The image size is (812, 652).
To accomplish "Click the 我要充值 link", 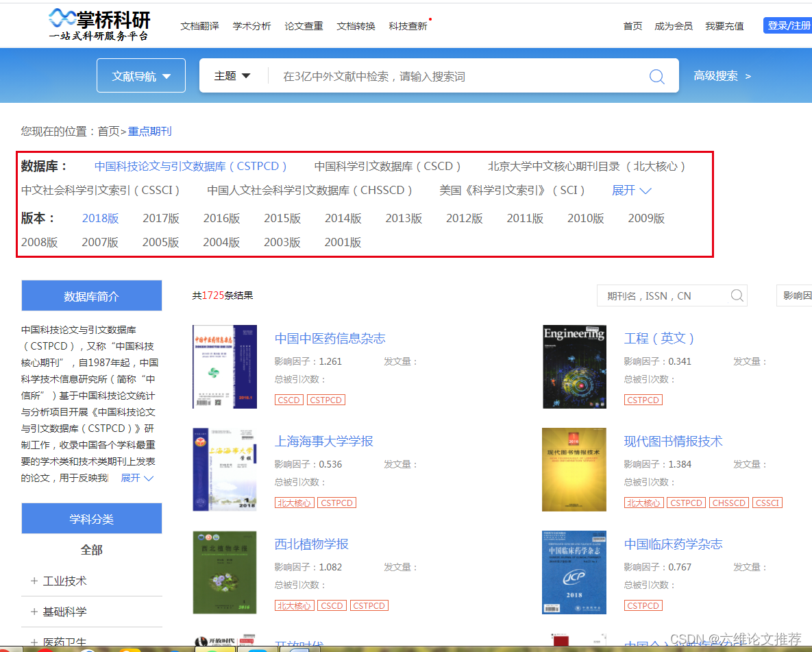I will pyautogui.click(x=724, y=26).
